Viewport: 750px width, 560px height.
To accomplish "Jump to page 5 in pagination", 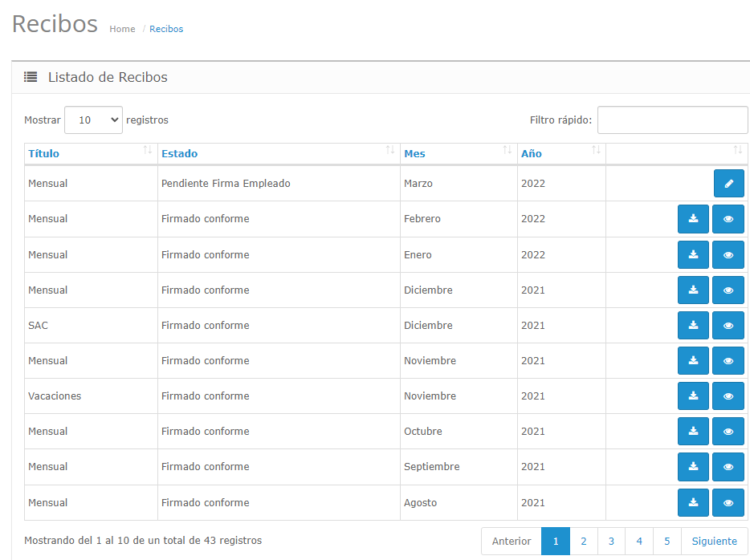I will click(667, 542).
